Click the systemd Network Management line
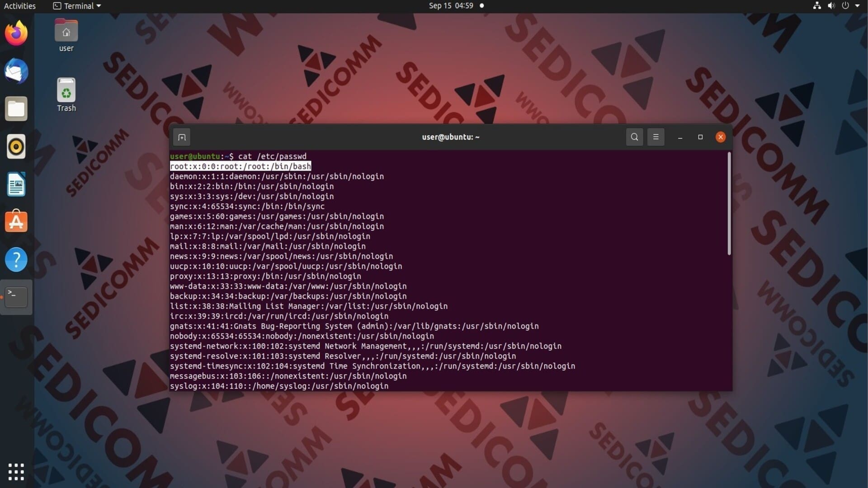This screenshot has height=488, width=868. tap(366, 346)
